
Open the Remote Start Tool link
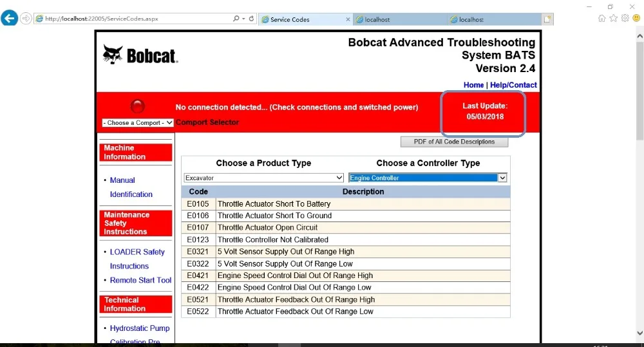click(140, 280)
